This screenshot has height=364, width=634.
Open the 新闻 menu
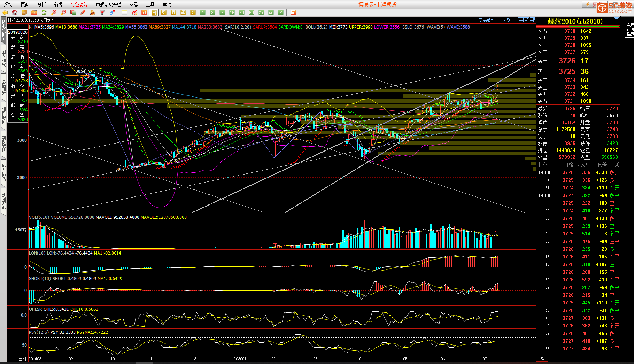[x=59, y=5]
